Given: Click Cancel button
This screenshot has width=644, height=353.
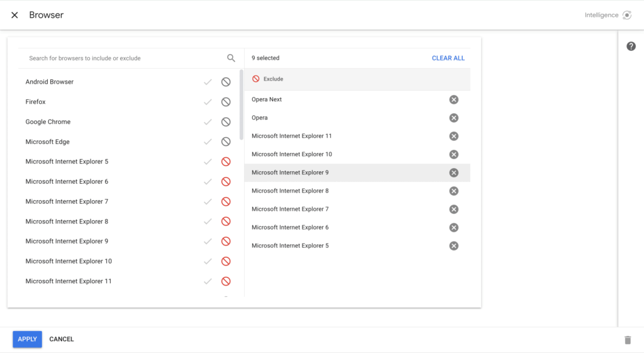Looking at the screenshot, I should click(x=62, y=339).
